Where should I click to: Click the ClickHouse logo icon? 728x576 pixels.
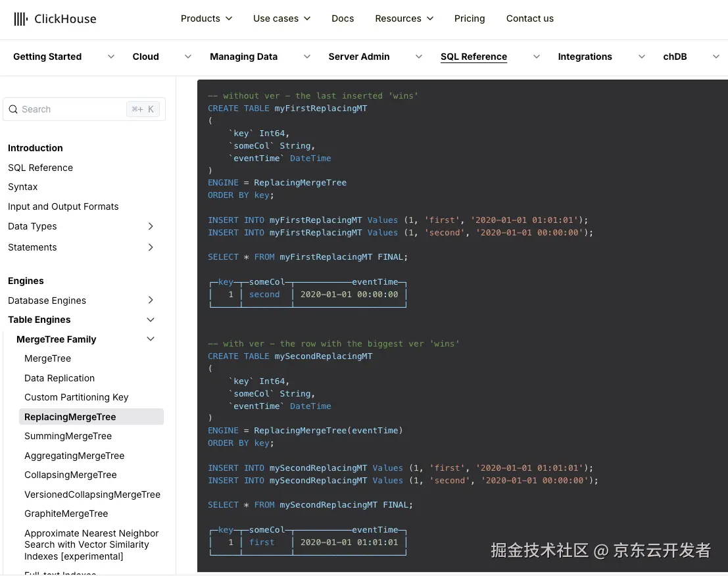tap(20, 19)
